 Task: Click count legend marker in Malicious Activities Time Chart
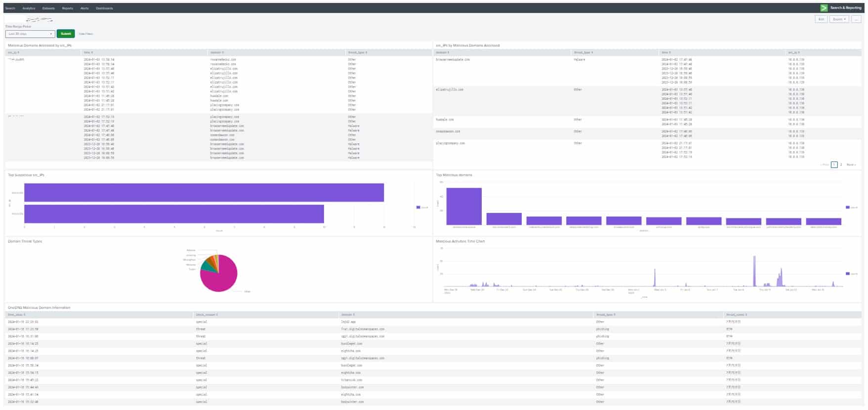coord(848,274)
